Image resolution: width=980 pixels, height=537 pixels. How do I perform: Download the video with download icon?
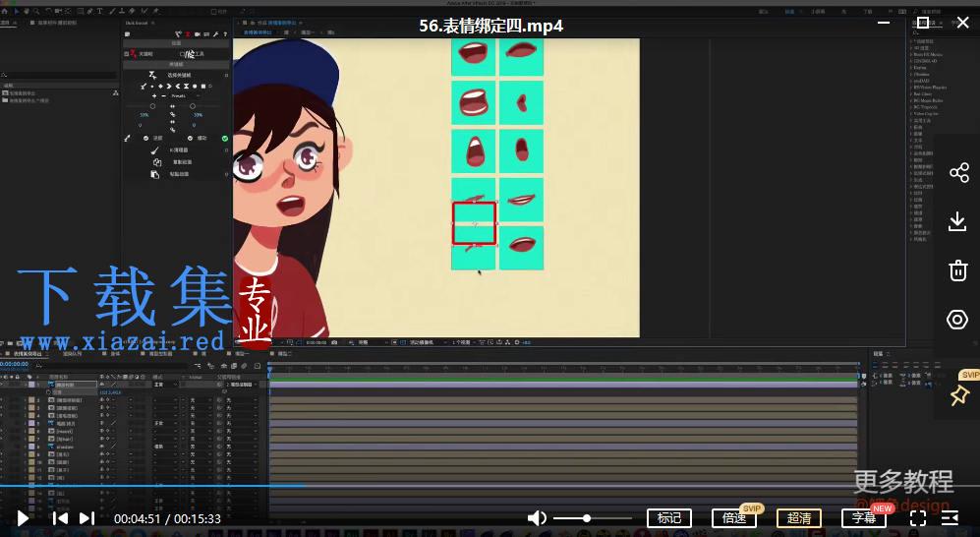click(957, 221)
